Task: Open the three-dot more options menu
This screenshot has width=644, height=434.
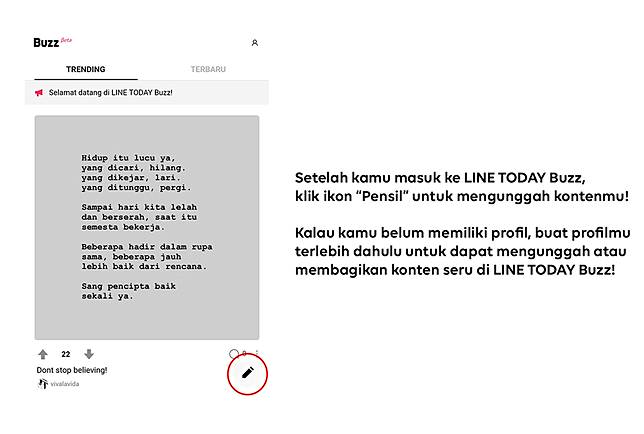Action: point(257,353)
